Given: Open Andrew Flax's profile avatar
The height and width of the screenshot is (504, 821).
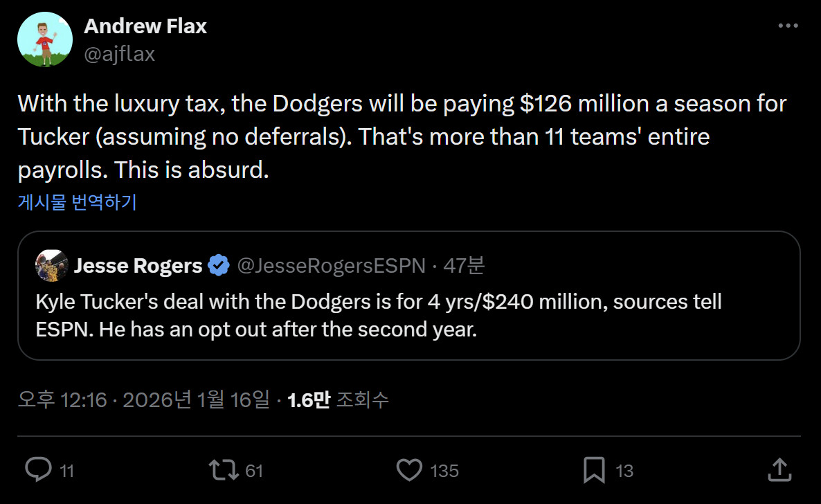Looking at the screenshot, I should tap(45, 39).
